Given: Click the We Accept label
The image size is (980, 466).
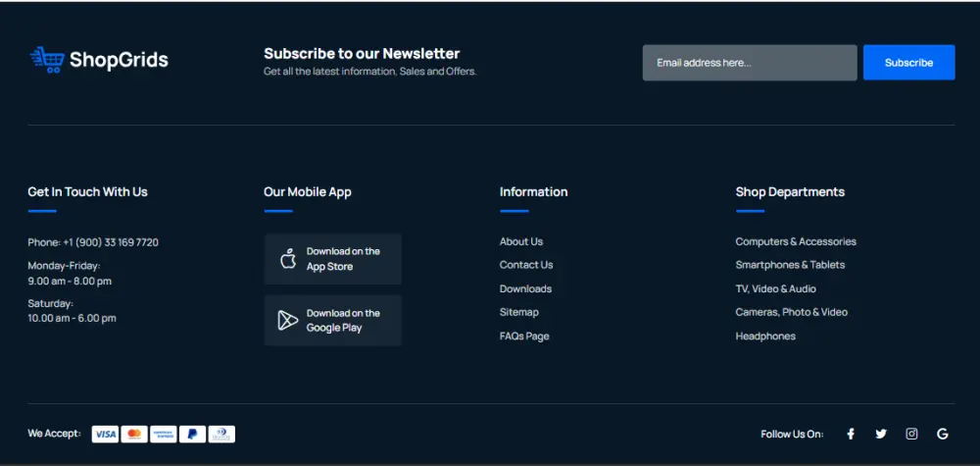Looking at the screenshot, I should click(54, 434).
